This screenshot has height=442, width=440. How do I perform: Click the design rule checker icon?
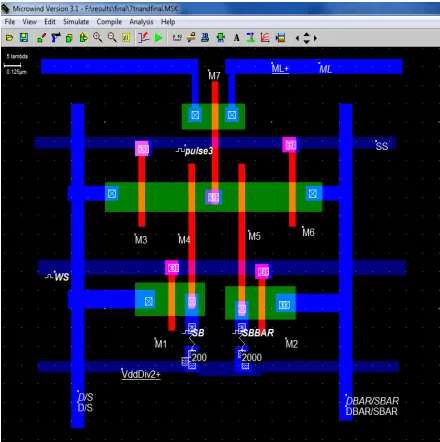click(x=221, y=38)
